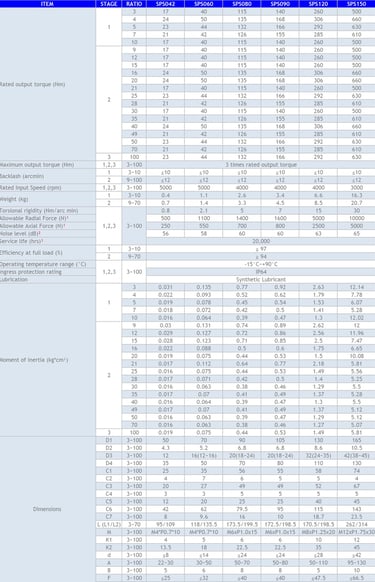
Task: Click the 'D3' dimension row label
Action: click(109, 455)
